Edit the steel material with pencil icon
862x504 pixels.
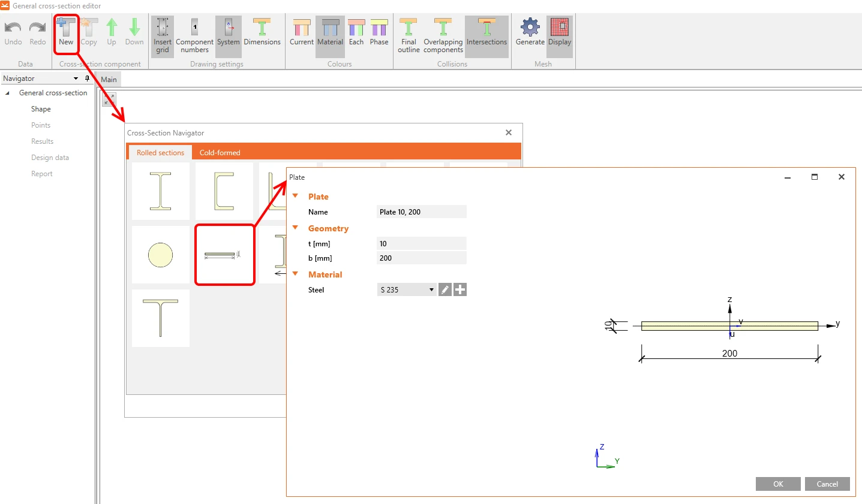445,289
